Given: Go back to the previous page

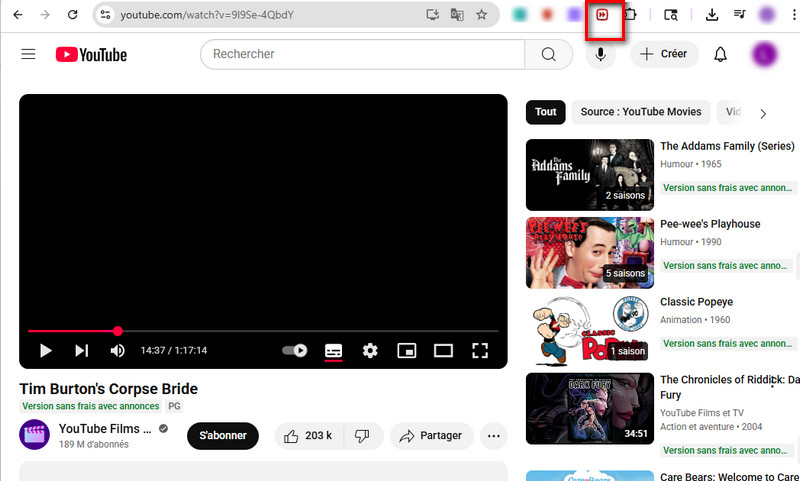Looking at the screenshot, I should coord(18,14).
